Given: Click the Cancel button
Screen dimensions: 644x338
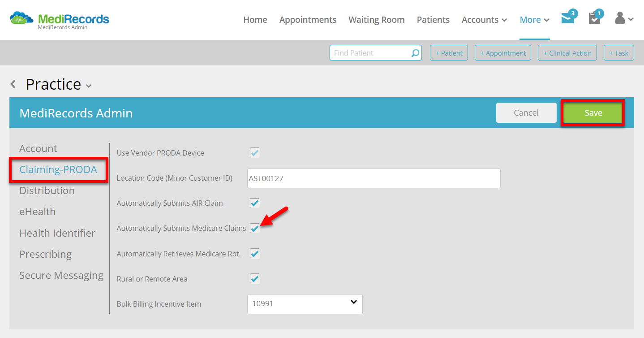Looking at the screenshot, I should coord(526,113).
